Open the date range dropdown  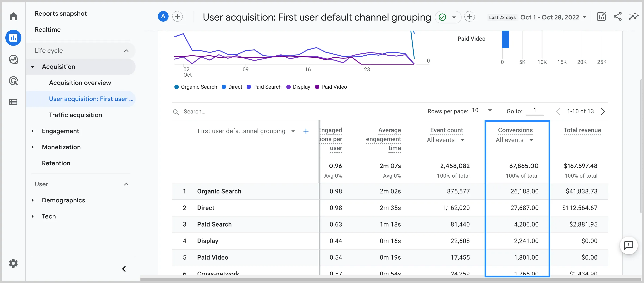point(553,17)
